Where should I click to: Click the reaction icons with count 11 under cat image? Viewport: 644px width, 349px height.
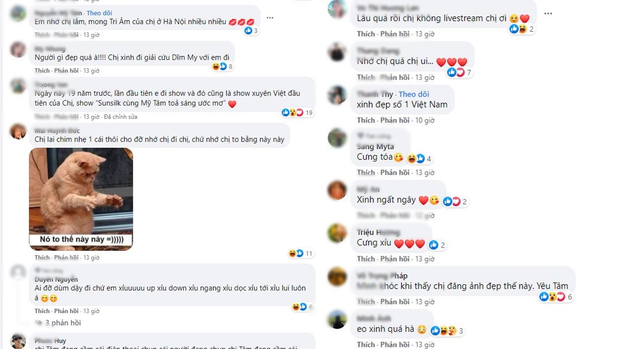[301, 253]
